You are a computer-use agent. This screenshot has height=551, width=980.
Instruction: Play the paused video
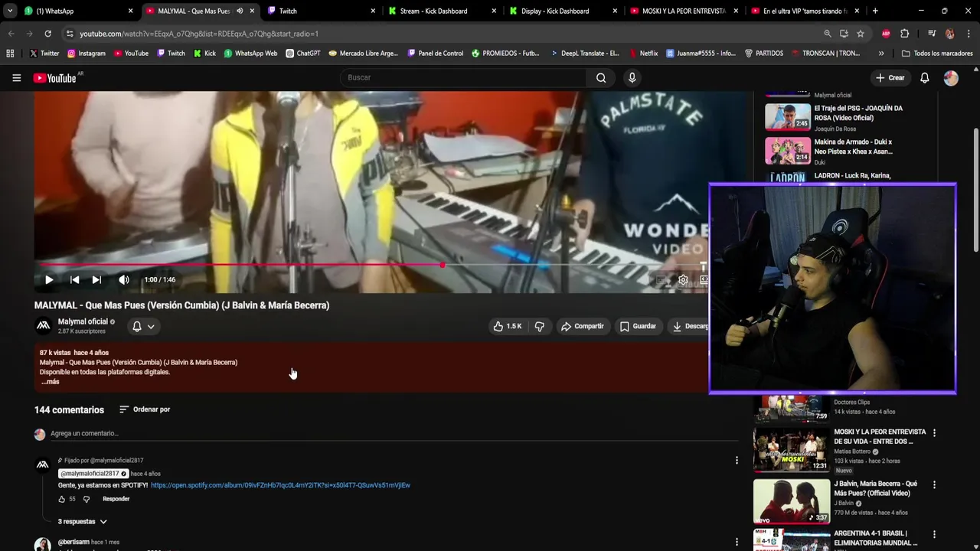(49, 279)
